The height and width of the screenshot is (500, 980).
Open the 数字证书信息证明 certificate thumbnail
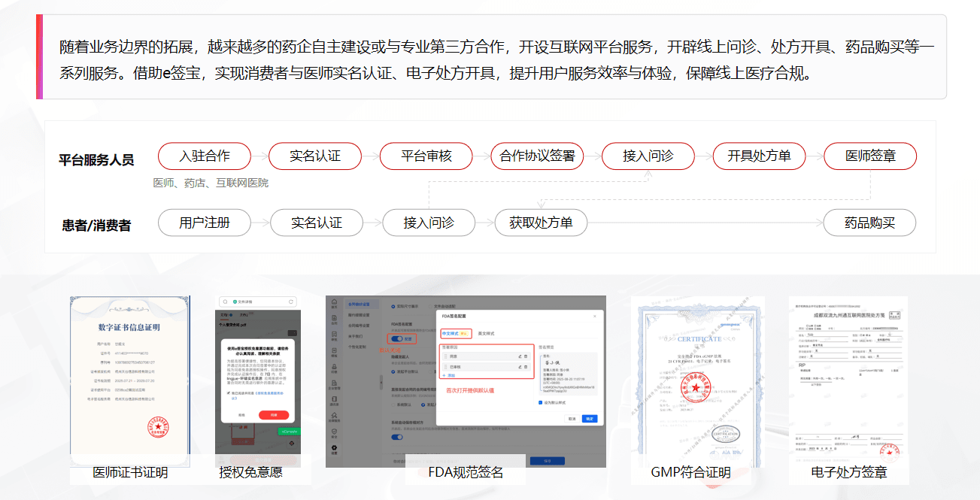129,381
